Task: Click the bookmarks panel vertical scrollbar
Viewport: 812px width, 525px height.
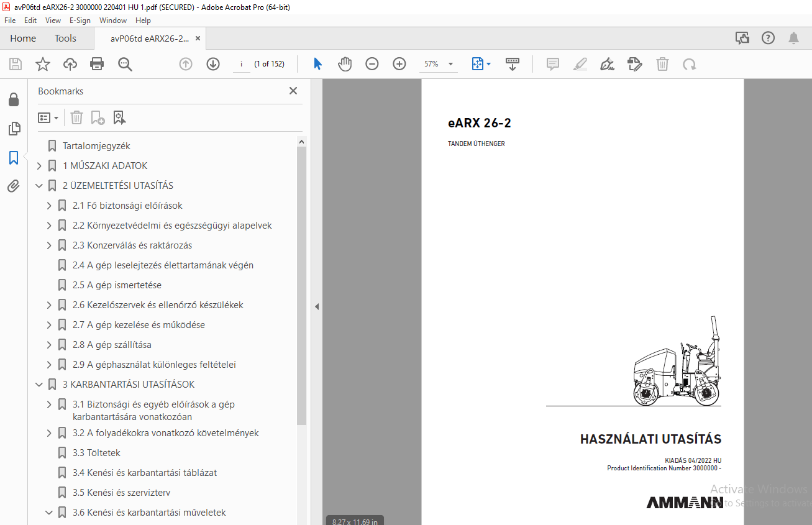Action: pos(302,286)
